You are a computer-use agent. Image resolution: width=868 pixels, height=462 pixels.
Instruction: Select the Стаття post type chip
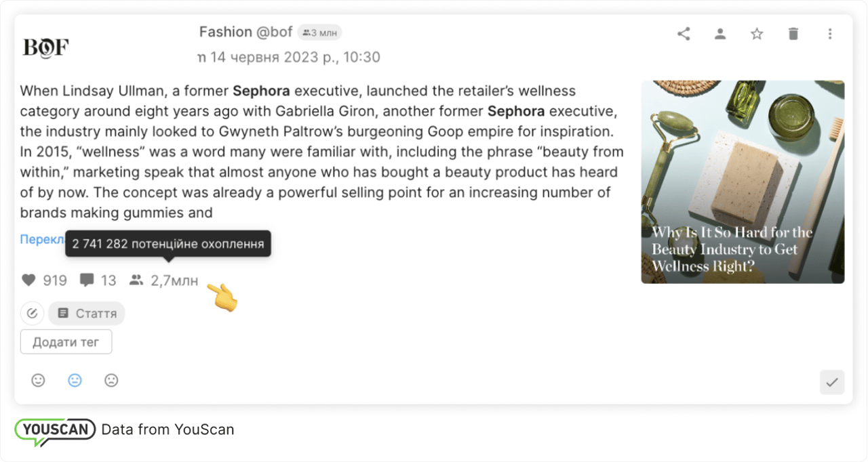(87, 314)
